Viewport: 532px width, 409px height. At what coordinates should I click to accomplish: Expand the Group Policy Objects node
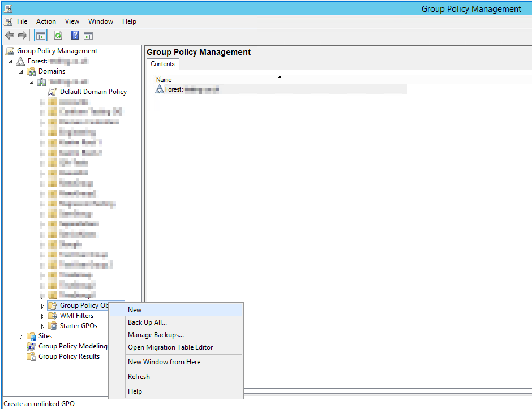tap(42, 306)
